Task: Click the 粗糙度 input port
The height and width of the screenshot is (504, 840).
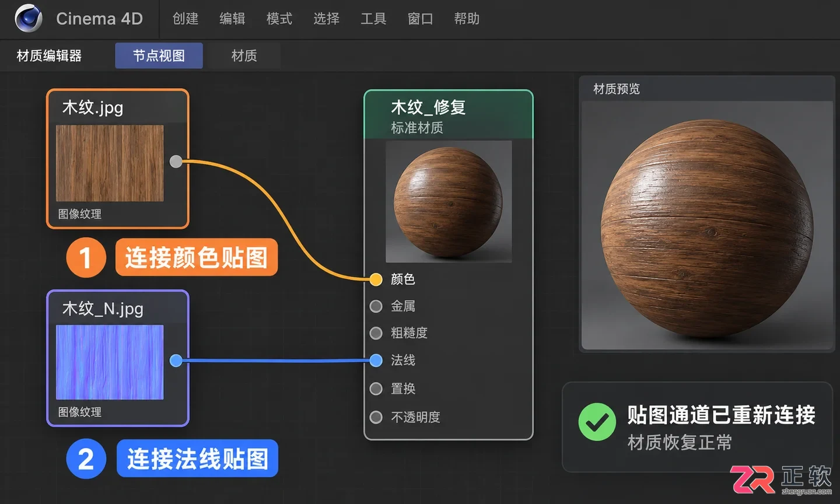Action: pos(376,333)
